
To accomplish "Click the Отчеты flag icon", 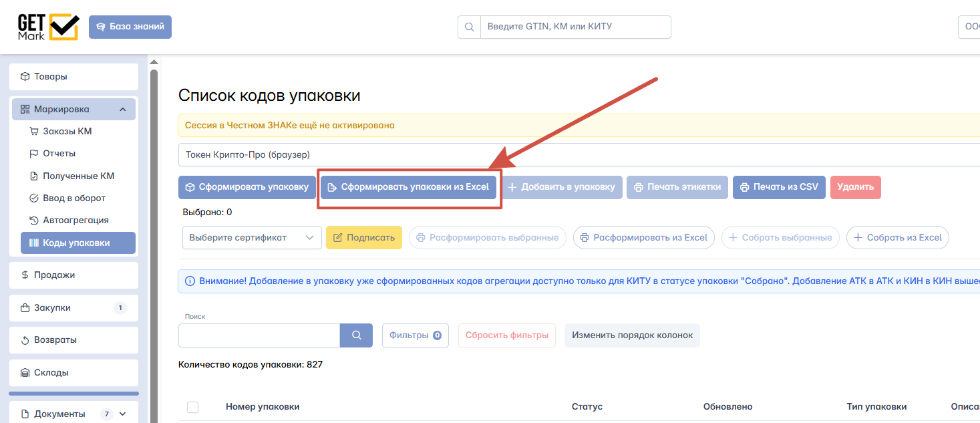I will coord(35,154).
